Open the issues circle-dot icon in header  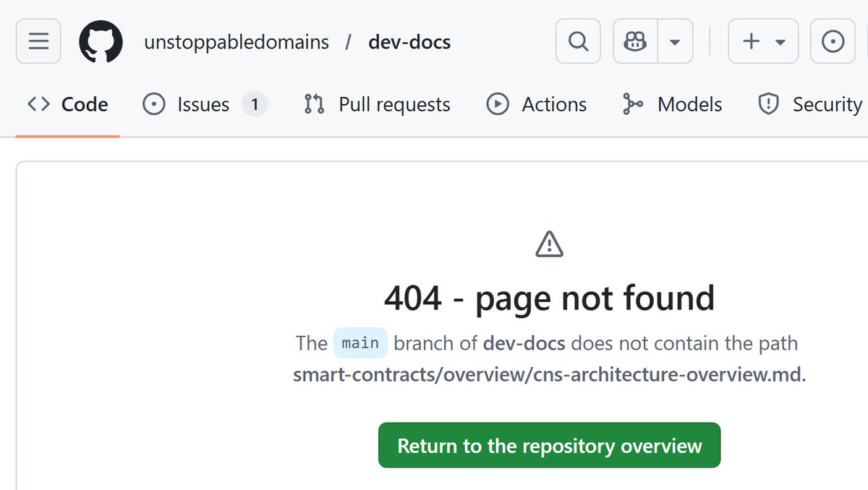[x=833, y=41]
